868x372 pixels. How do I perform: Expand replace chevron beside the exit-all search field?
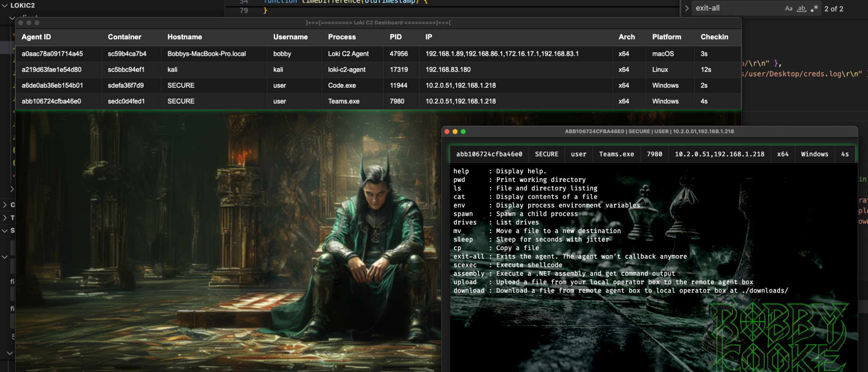point(687,8)
